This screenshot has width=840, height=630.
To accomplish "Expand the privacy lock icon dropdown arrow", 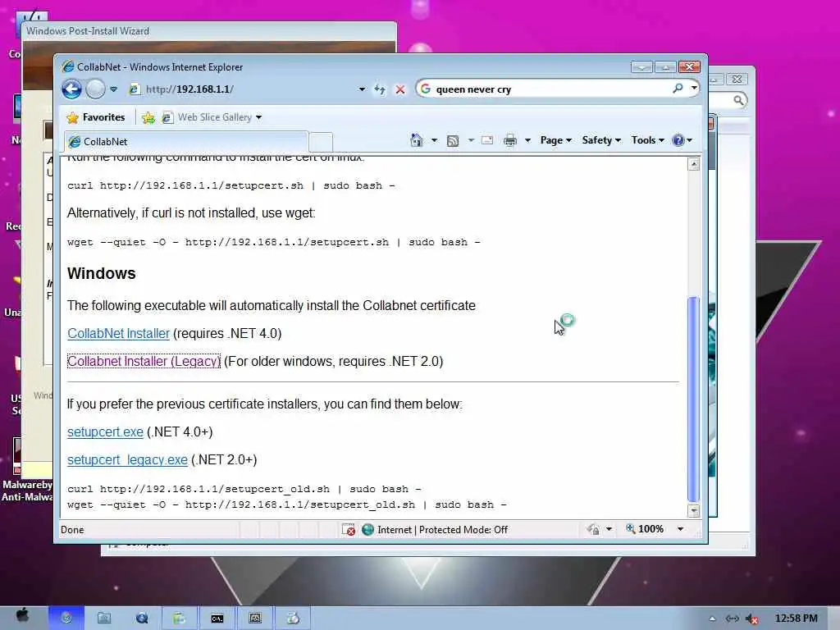I will click(x=609, y=529).
